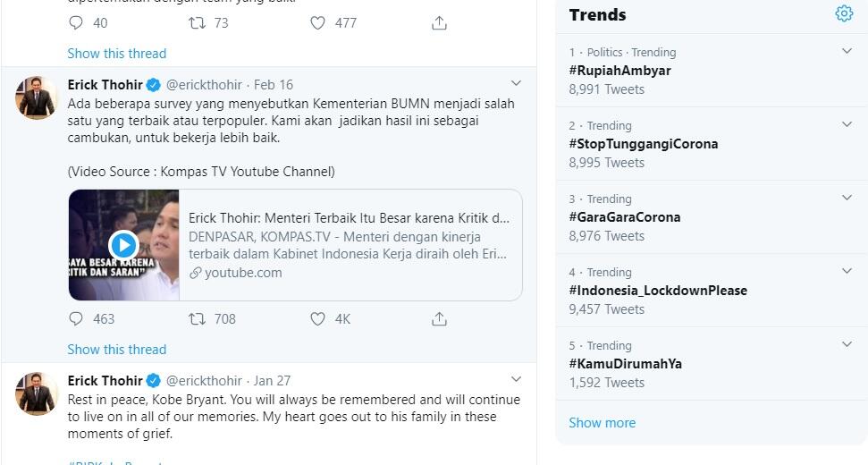Expand options for #RupiahAmbyar trend
Screen dimensions: 868x465
point(847,52)
